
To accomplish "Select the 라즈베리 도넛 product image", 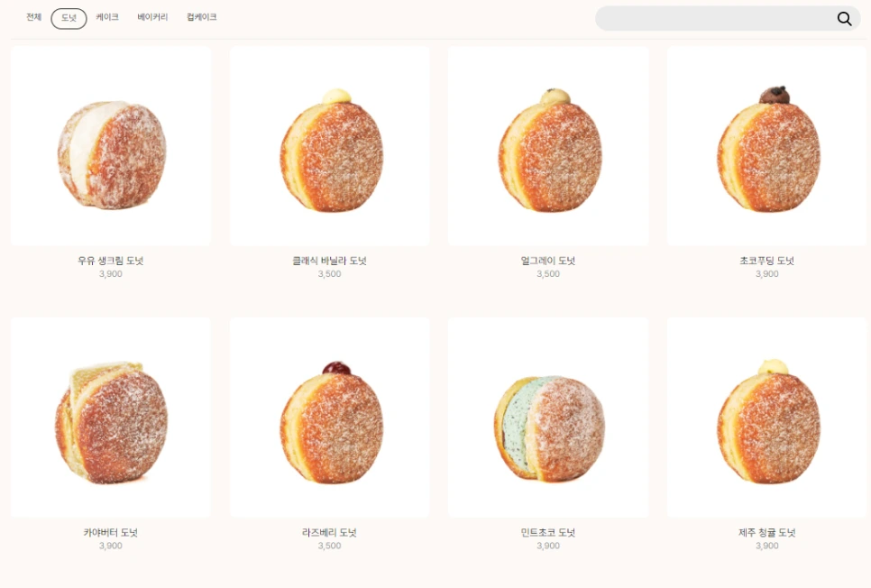I will (329, 418).
